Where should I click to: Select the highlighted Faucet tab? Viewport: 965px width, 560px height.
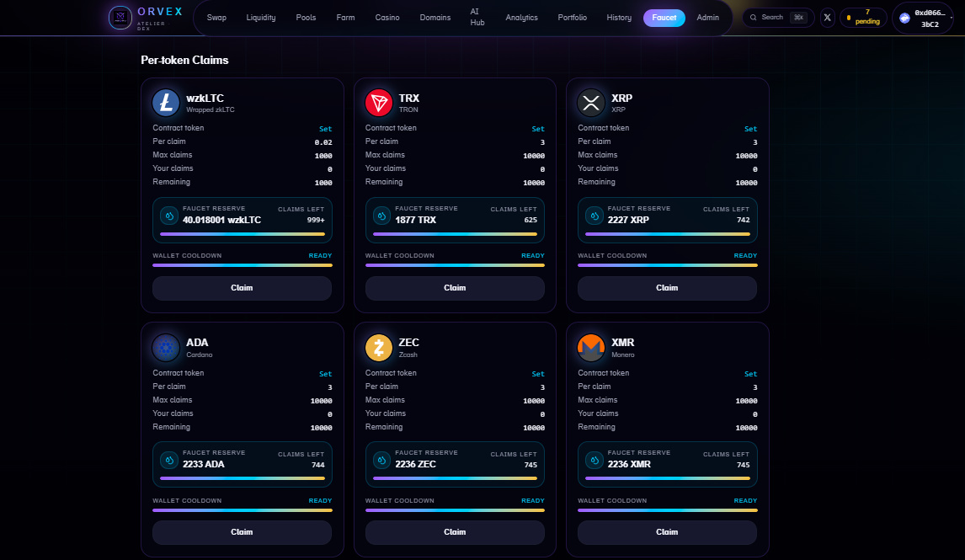click(x=664, y=18)
